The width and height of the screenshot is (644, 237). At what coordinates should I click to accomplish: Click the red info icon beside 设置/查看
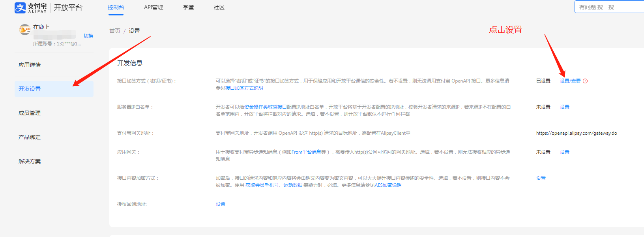coord(585,81)
